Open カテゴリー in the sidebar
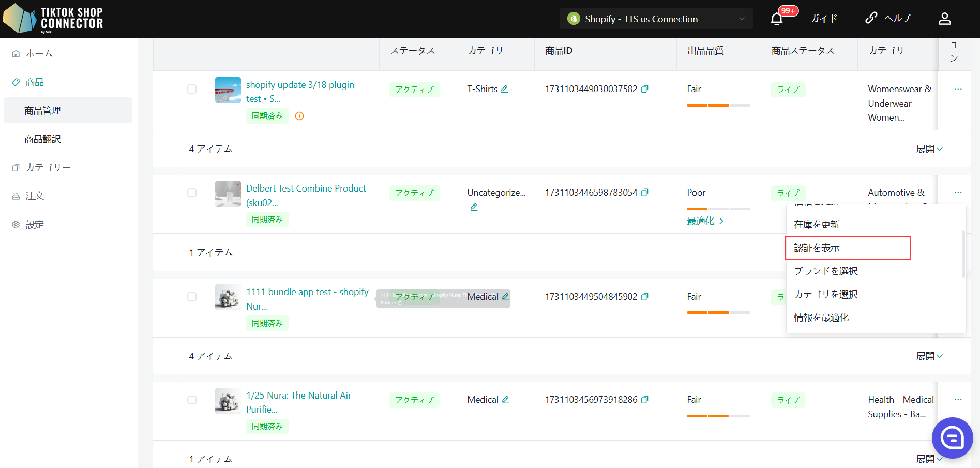 pos(48,167)
